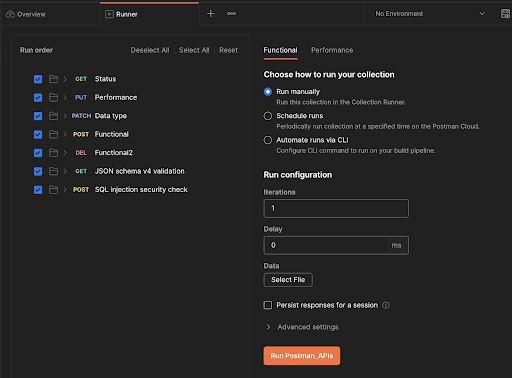
Task: Select SQL injection security check name
Action: pos(141,190)
